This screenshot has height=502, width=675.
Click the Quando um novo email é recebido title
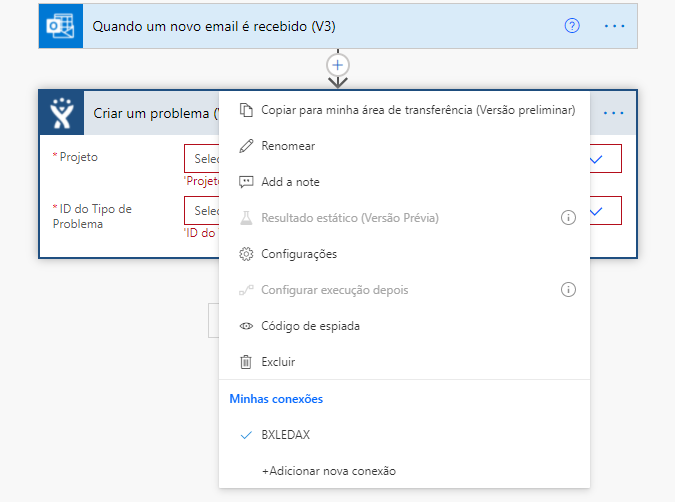214,26
